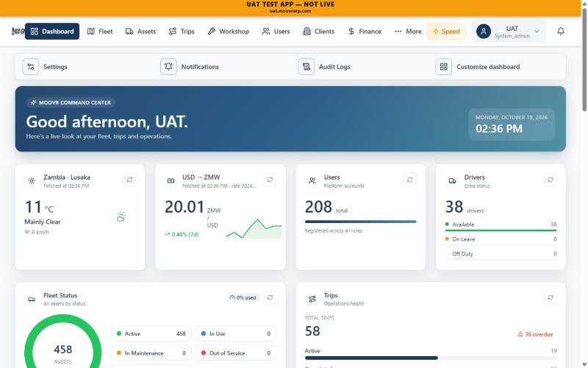Click the currency icon on USD card
This screenshot has width=588, height=368.
pyautogui.click(x=171, y=181)
